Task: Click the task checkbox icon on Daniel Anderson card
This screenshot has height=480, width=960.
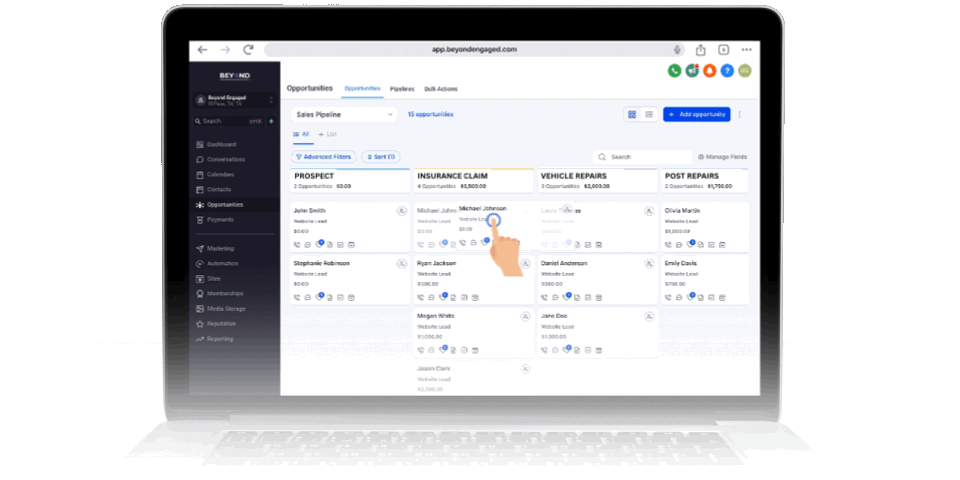Action: coord(588,298)
